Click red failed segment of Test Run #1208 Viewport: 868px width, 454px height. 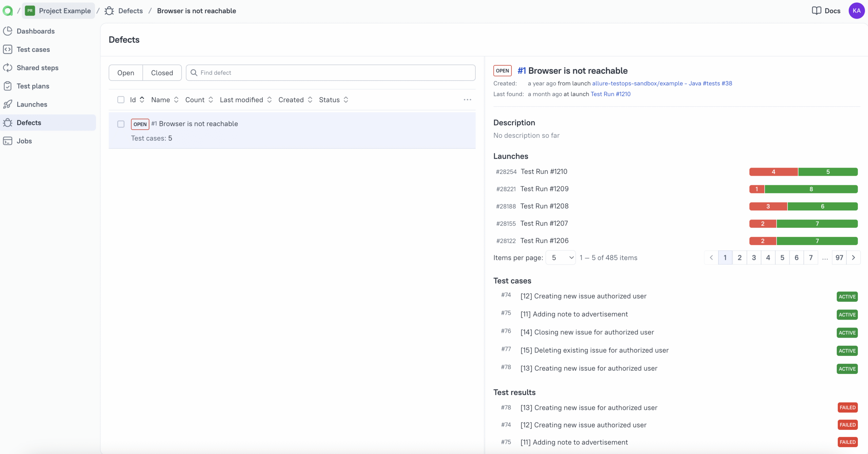[768, 206]
